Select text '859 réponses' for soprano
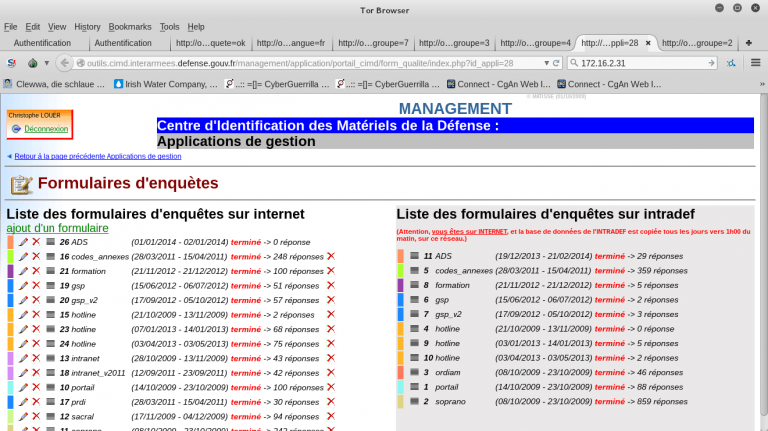The image size is (768, 431). [x=662, y=402]
